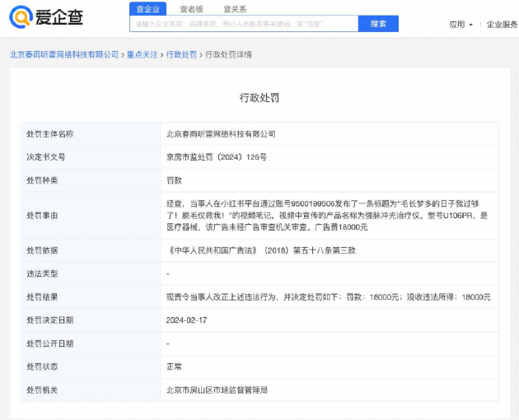Viewport: 519px width, 420px height.
Task: Open the 应用 menu
Action: click(x=457, y=25)
